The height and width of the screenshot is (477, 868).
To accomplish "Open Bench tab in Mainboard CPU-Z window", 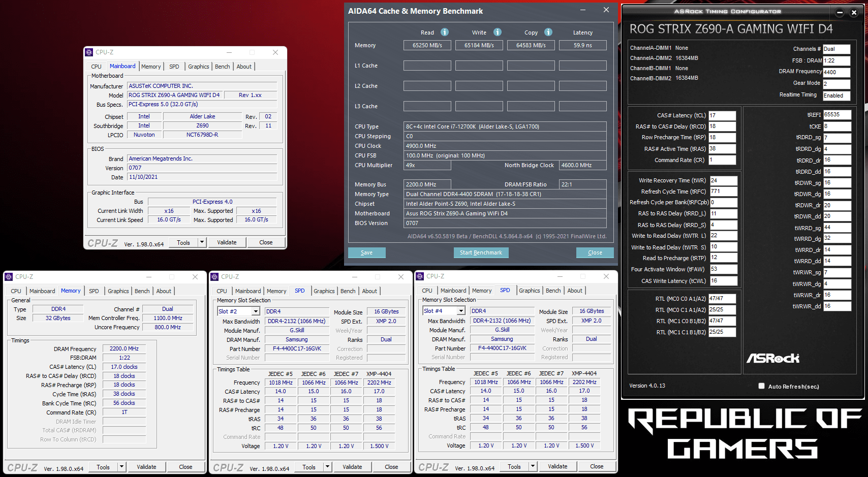I will pyautogui.click(x=222, y=67).
